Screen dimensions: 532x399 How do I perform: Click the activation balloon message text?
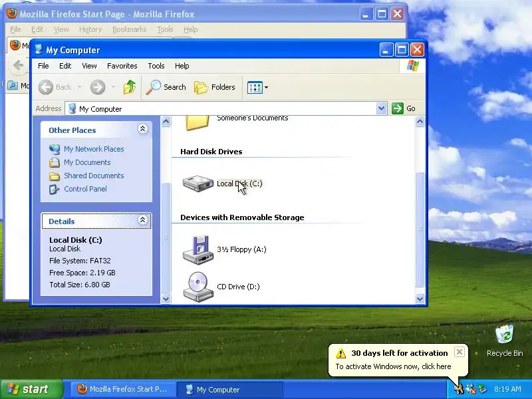393,366
